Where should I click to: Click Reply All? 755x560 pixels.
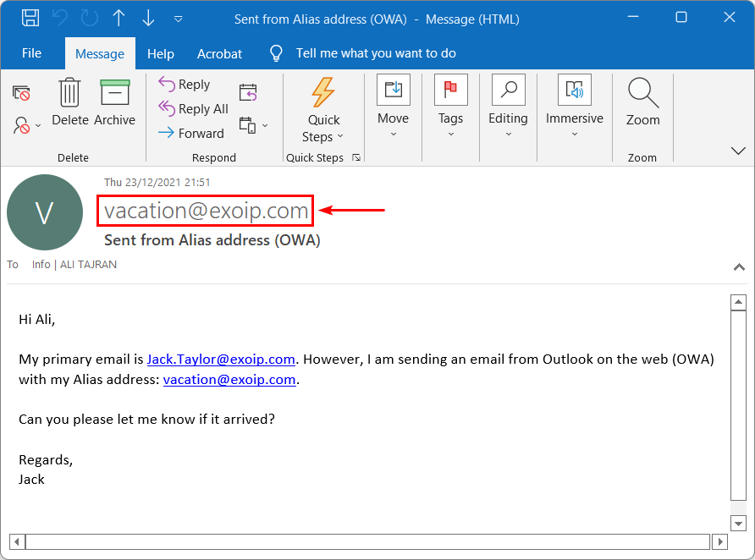tap(193, 109)
